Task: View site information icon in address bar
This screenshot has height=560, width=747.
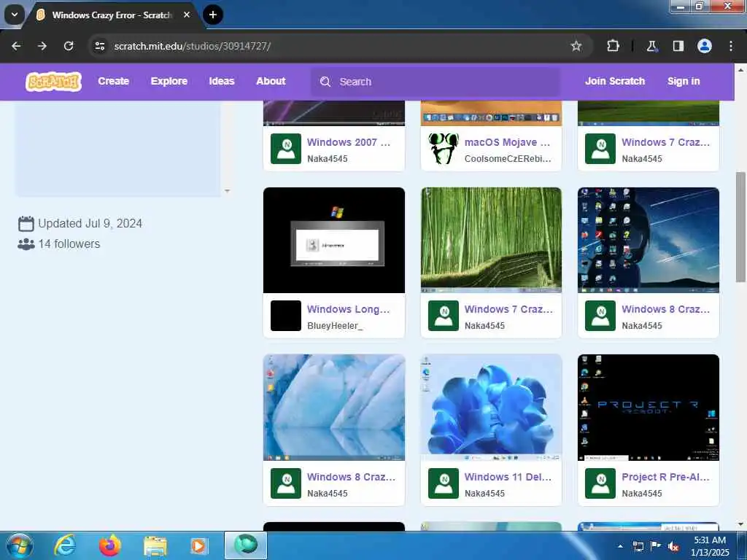Action: tap(99, 46)
